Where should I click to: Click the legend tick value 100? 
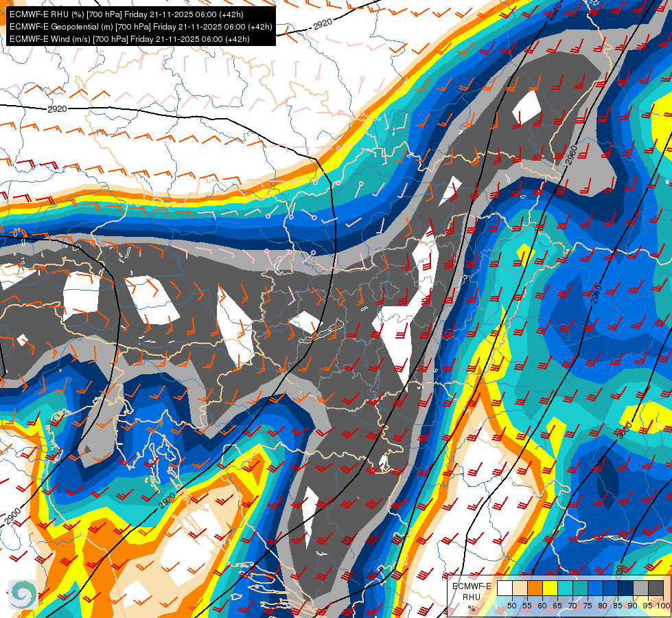[x=663, y=606]
